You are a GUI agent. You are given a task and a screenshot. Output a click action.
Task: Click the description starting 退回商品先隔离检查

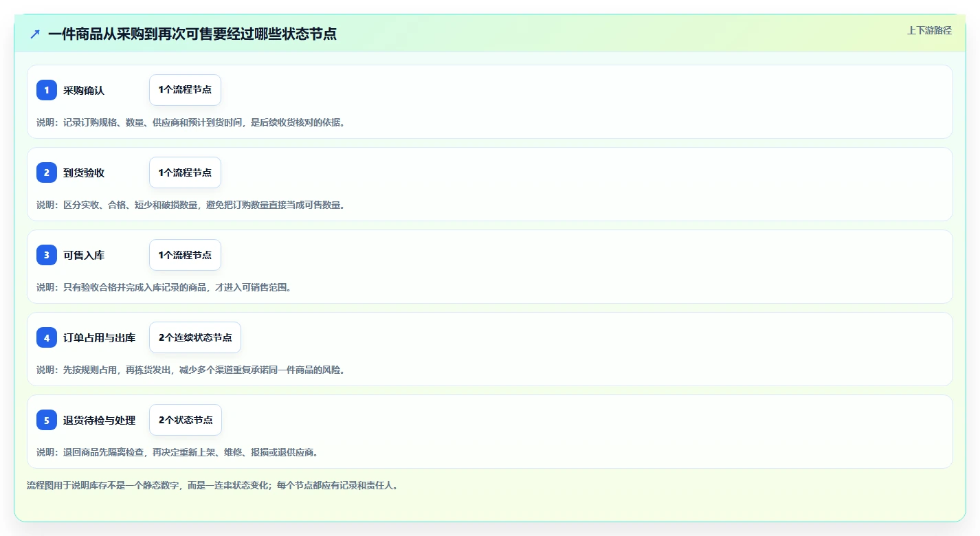point(177,452)
